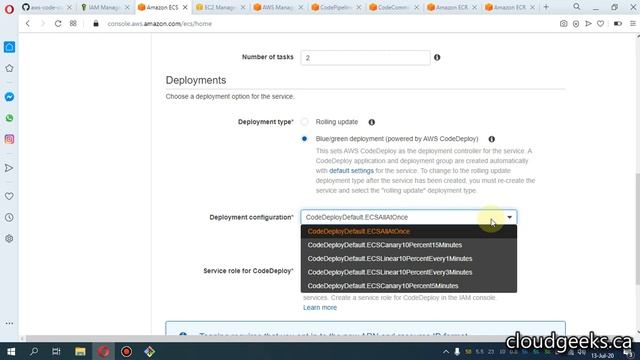This screenshot has width=640, height=360.
Task: Select Blue/green deployment radio button
Action: (304, 139)
